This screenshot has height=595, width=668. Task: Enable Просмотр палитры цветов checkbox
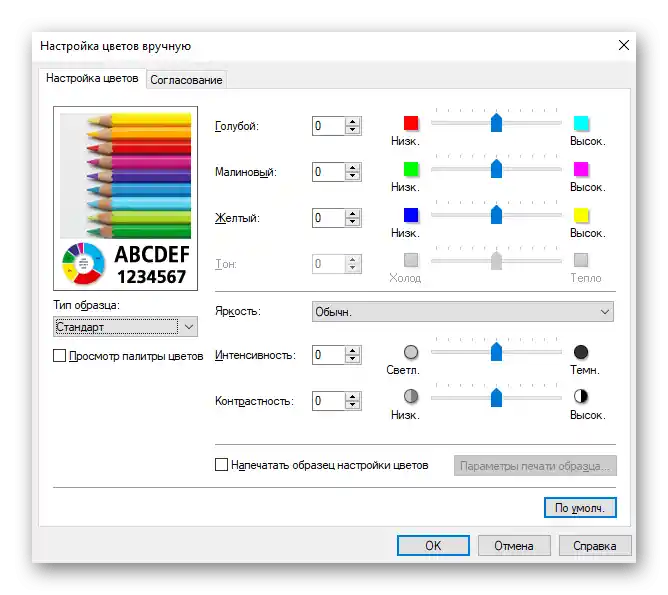(60, 356)
